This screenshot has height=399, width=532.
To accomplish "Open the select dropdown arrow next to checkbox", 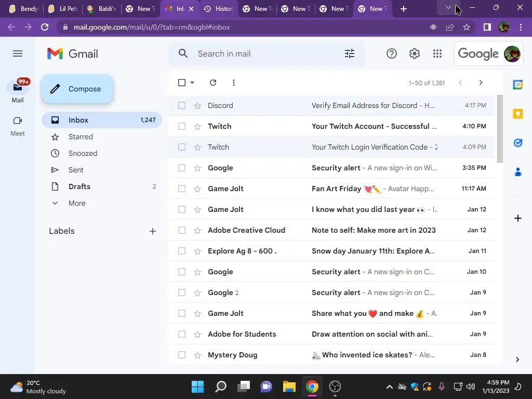I will 192,83.
